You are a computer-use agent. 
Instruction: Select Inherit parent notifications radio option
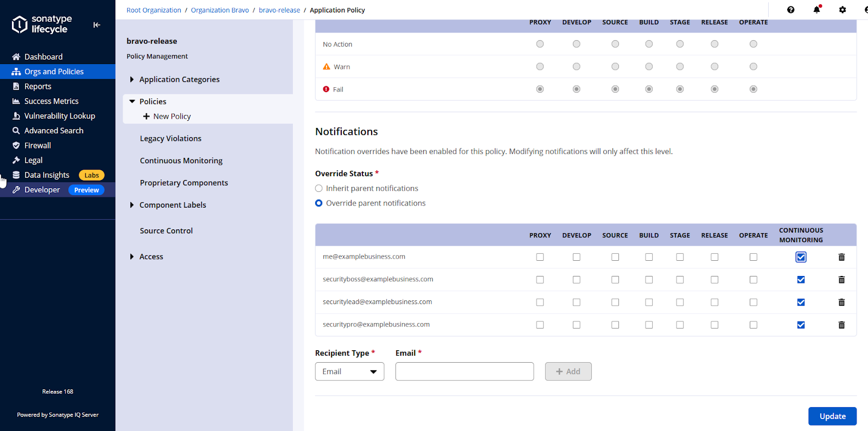pos(319,189)
